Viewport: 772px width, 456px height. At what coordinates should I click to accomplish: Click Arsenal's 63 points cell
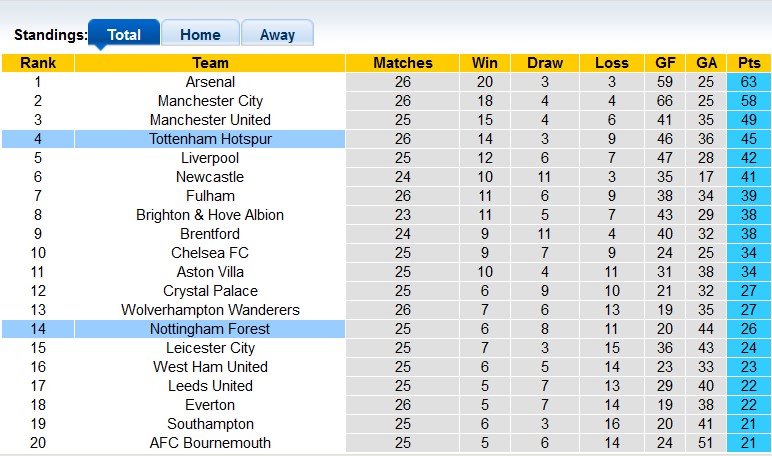pyautogui.click(x=748, y=82)
